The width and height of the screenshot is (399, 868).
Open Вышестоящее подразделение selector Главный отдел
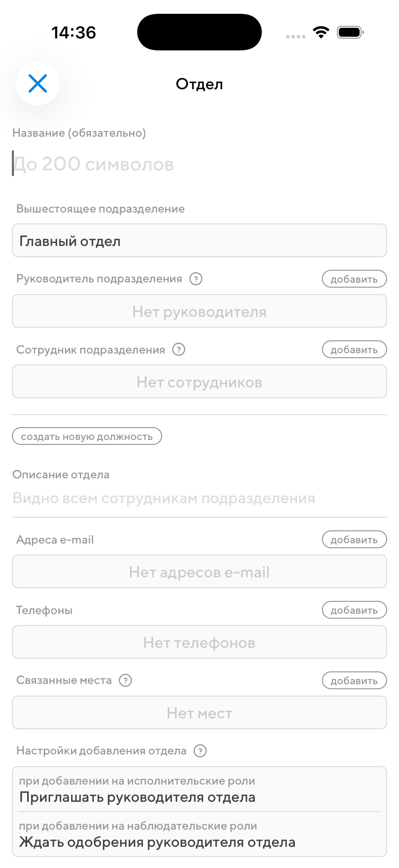[199, 241]
